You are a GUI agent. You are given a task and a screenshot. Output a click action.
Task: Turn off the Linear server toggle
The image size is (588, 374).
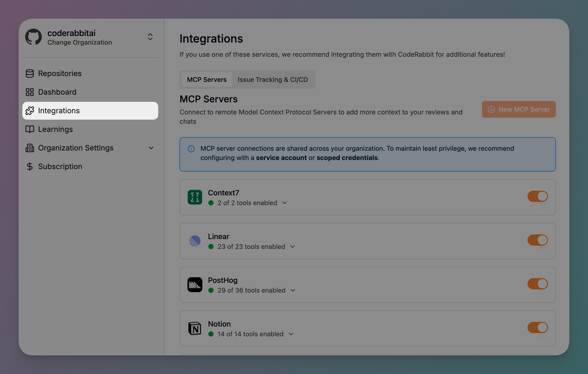click(x=537, y=240)
